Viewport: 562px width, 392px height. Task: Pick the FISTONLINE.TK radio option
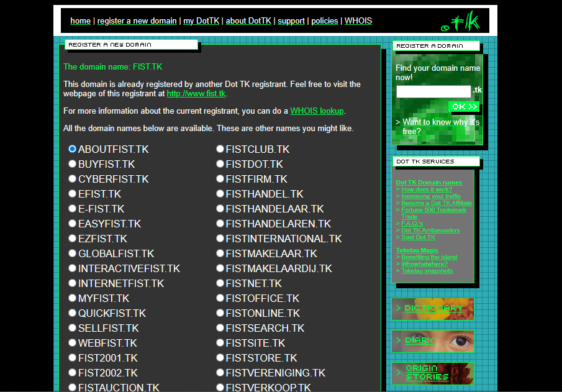click(x=220, y=313)
